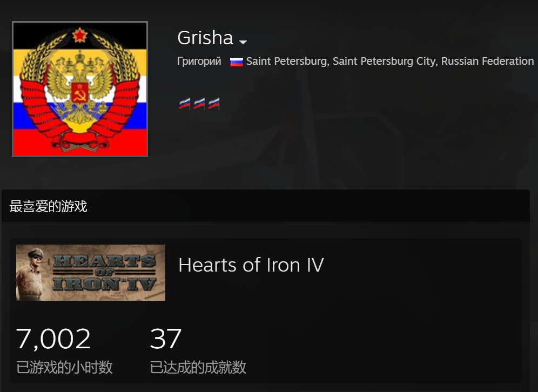Click the 已游戏的小时数 label
This screenshot has height=392, width=538.
pyautogui.click(x=64, y=367)
